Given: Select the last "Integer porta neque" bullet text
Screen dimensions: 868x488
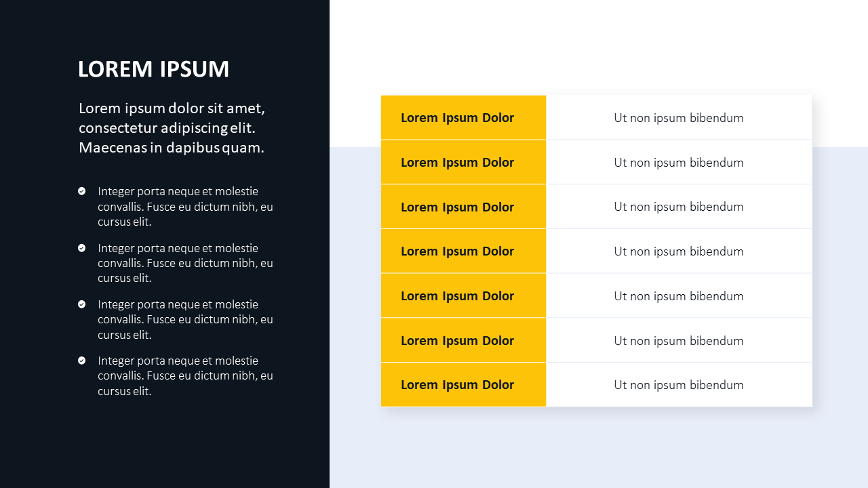Looking at the screenshot, I should tap(185, 375).
